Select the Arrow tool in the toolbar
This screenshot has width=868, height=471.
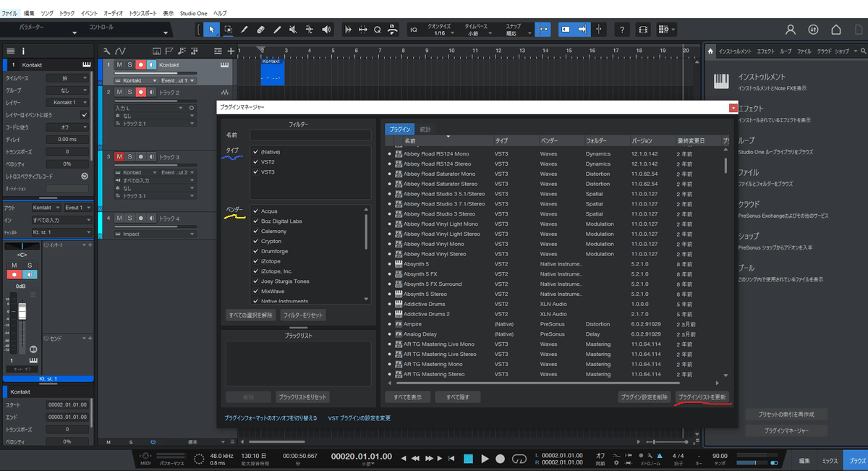[212, 30]
